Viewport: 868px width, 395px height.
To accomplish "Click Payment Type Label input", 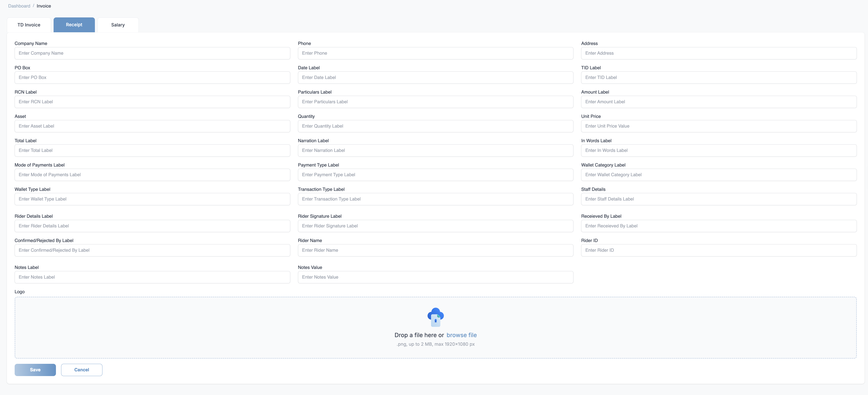I will [x=435, y=174].
